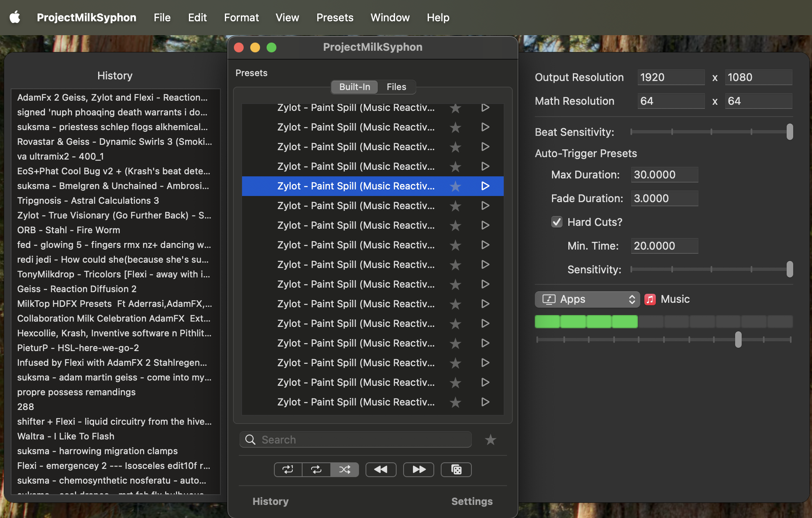The height and width of the screenshot is (518, 812).
Task: Click the Search presets field
Action: coord(356,440)
